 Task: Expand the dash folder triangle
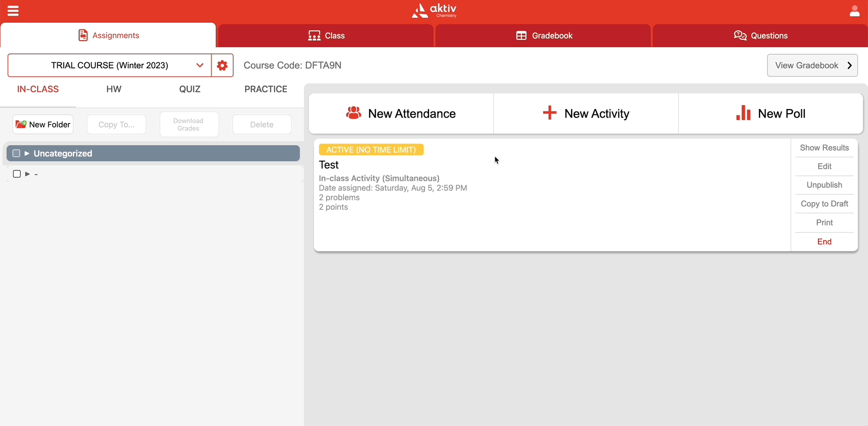28,174
